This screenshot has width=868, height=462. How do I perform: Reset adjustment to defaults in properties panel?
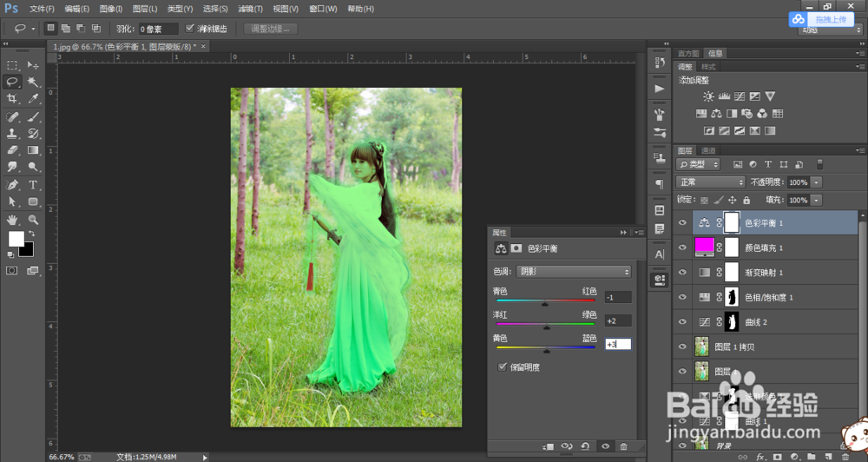[x=585, y=446]
